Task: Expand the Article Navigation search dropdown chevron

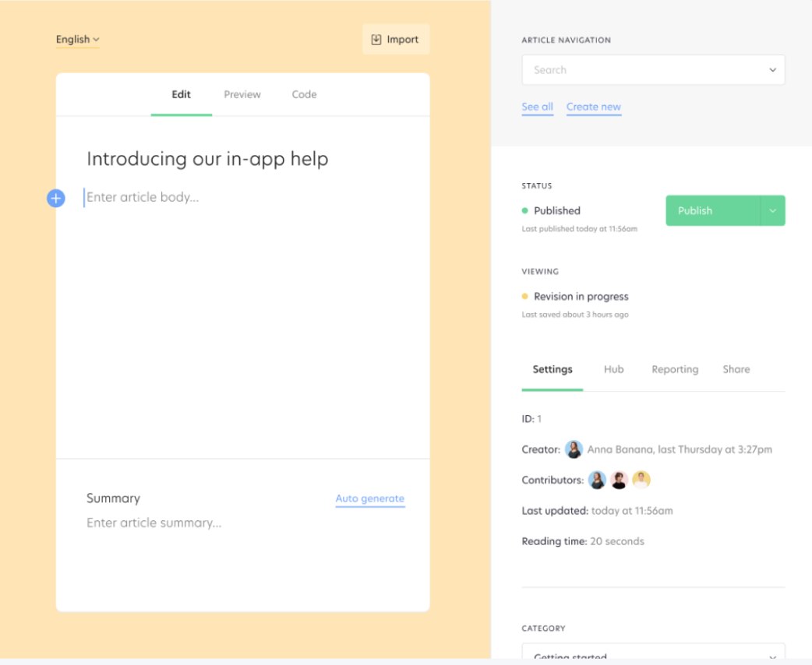Action: pos(772,70)
